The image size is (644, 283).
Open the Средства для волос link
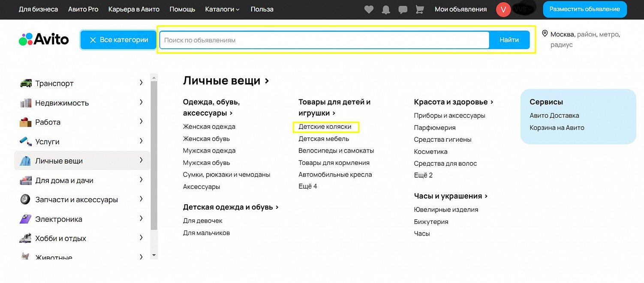click(445, 164)
